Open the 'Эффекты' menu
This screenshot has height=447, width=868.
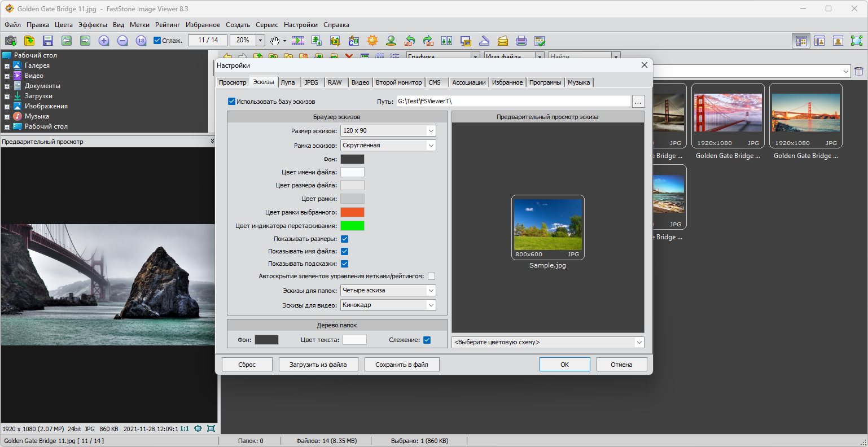[93, 25]
